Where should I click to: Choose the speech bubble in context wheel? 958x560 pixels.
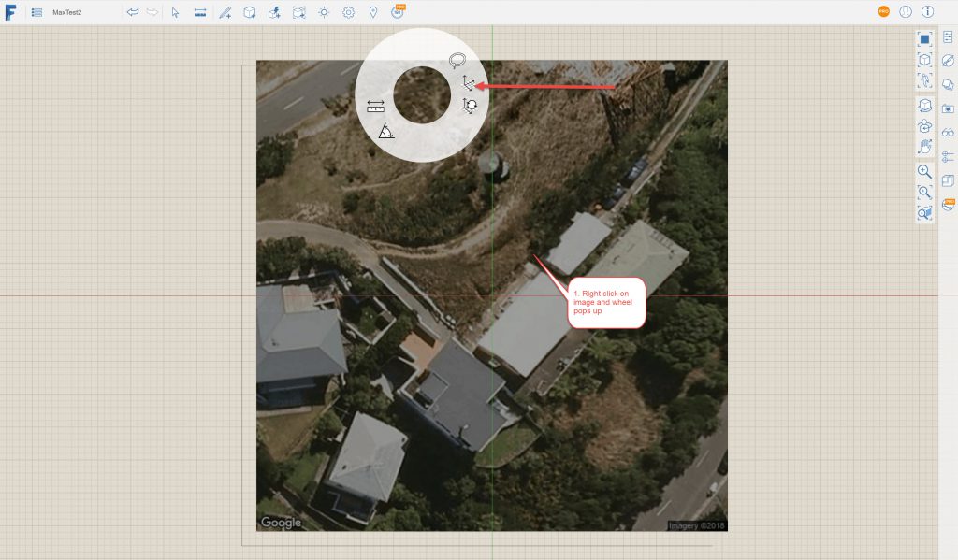pos(457,61)
